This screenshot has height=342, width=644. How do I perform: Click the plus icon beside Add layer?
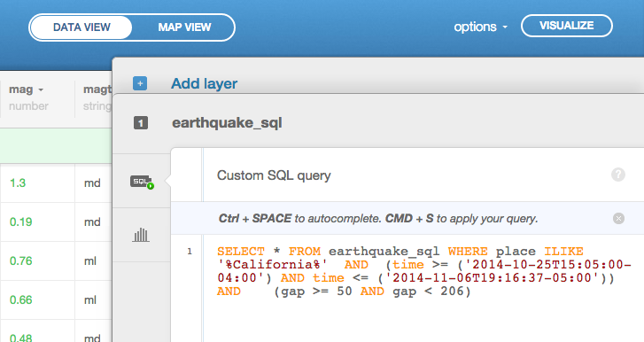tap(140, 83)
